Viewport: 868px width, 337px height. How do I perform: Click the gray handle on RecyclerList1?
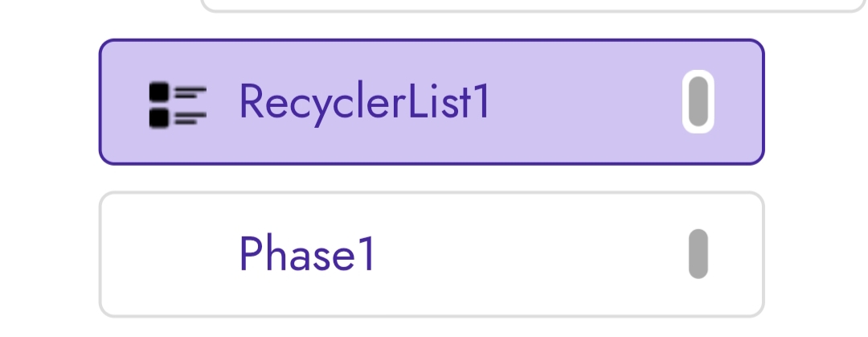(698, 102)
